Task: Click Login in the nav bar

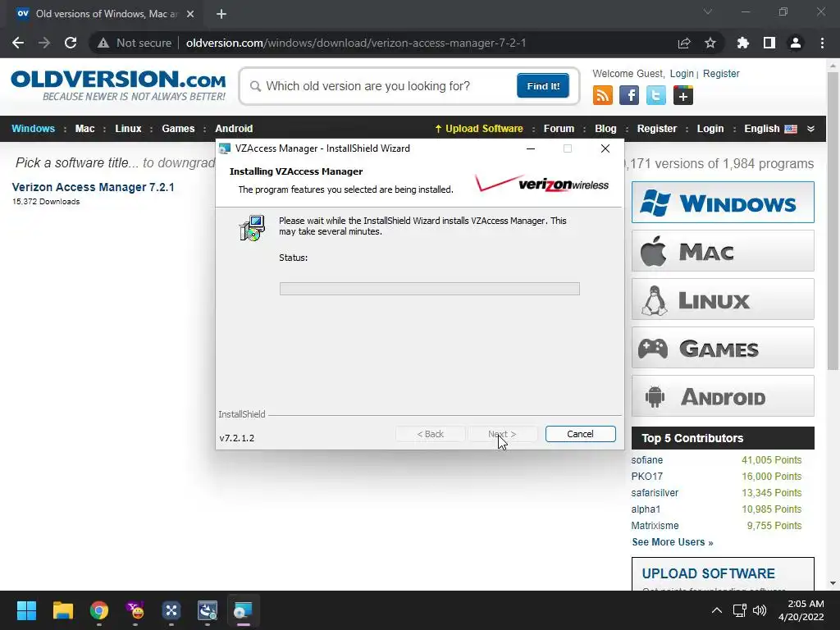Action: pyautogui.click(x=710, y=129)
